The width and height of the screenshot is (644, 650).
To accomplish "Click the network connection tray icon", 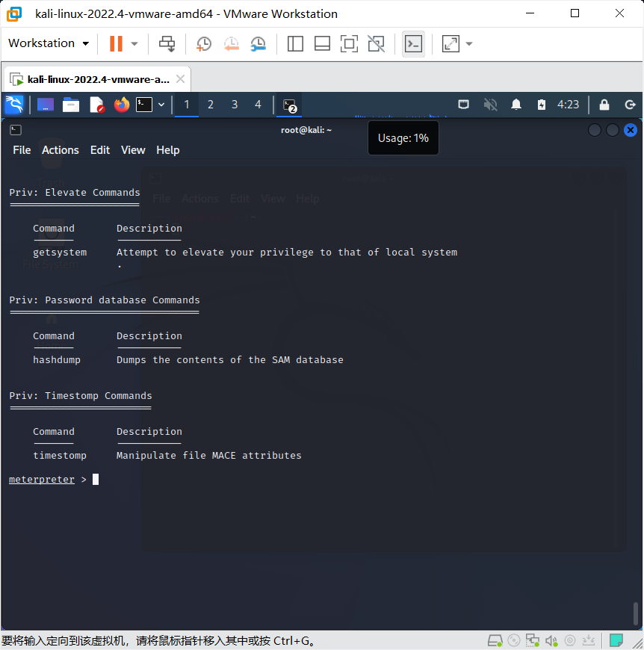I will click(463, 105).
